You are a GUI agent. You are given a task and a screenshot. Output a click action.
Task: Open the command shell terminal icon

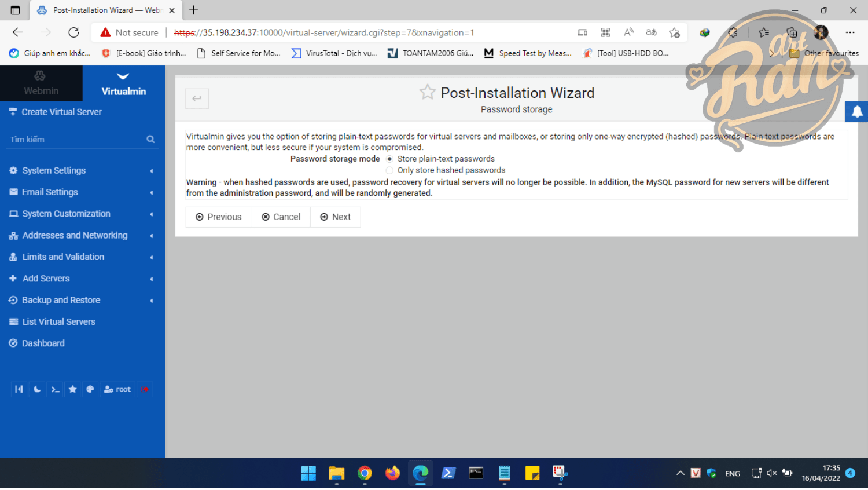55,390
